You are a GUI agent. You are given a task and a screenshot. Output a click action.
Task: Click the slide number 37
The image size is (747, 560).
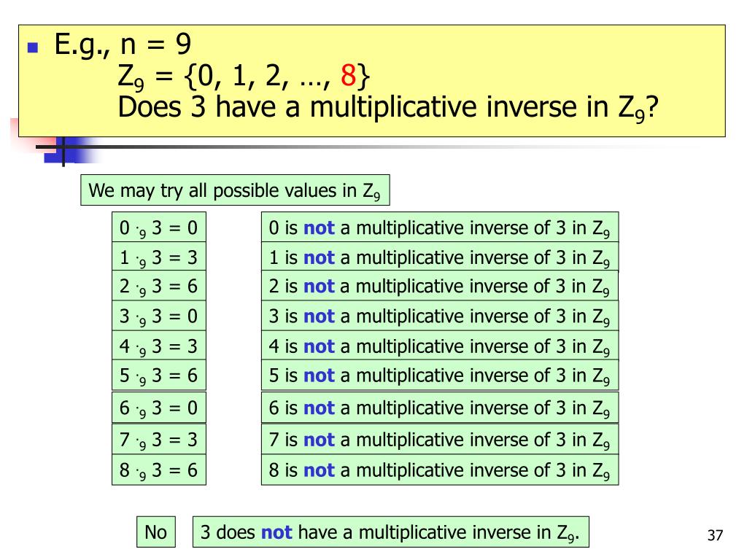pos(715,535)
